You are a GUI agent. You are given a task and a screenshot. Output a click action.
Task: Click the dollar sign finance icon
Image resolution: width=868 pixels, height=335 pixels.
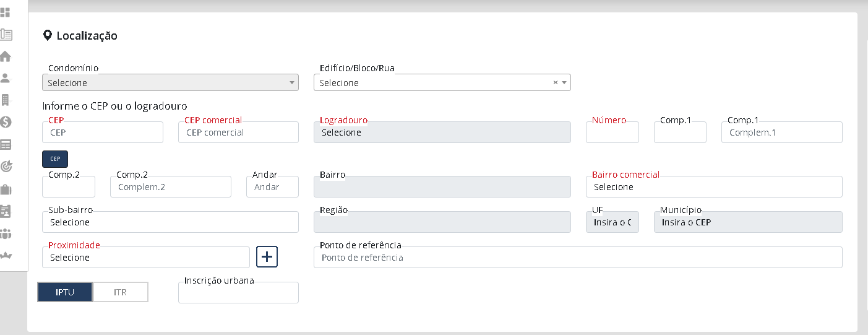pos(6,122)
